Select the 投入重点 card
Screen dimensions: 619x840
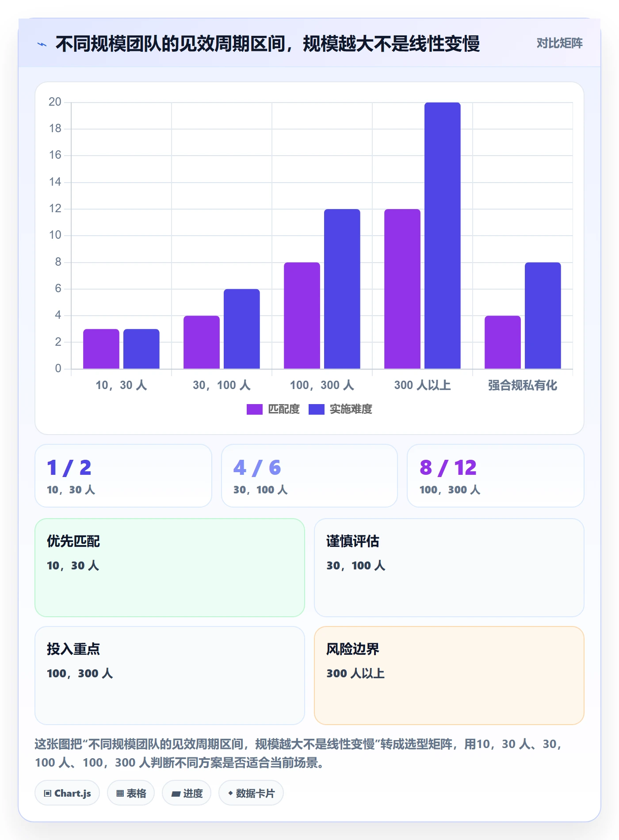point(170,676)
